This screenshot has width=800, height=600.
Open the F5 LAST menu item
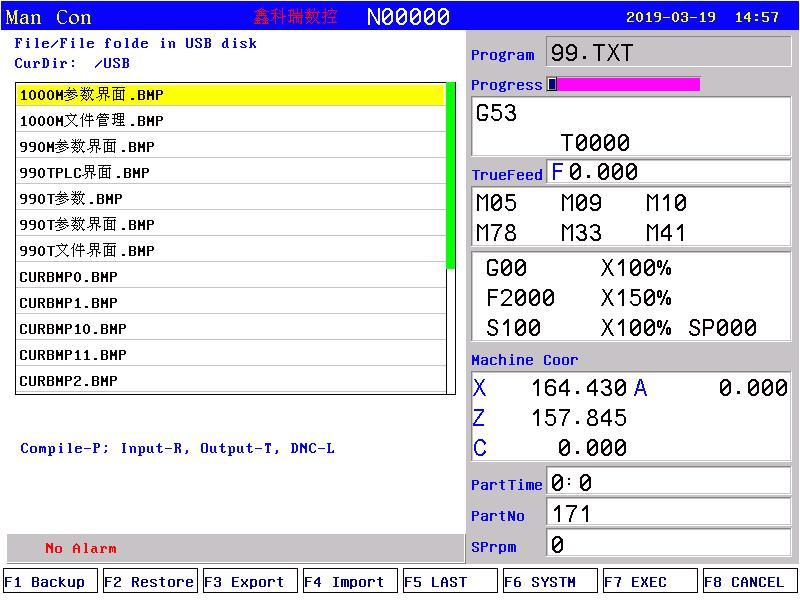(x=449, y=582)
